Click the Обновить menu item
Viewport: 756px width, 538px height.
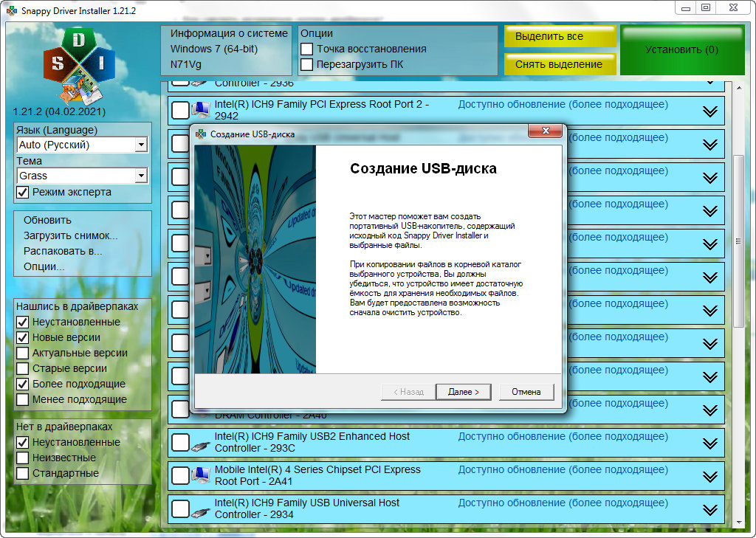click(47, 220)
